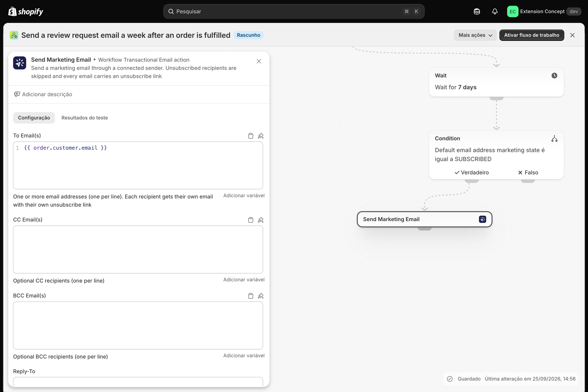Click Adicionar variável under CC Email(s)
Image resolution: width=588 pixels, height=392 pixels.
coord(244,280)
